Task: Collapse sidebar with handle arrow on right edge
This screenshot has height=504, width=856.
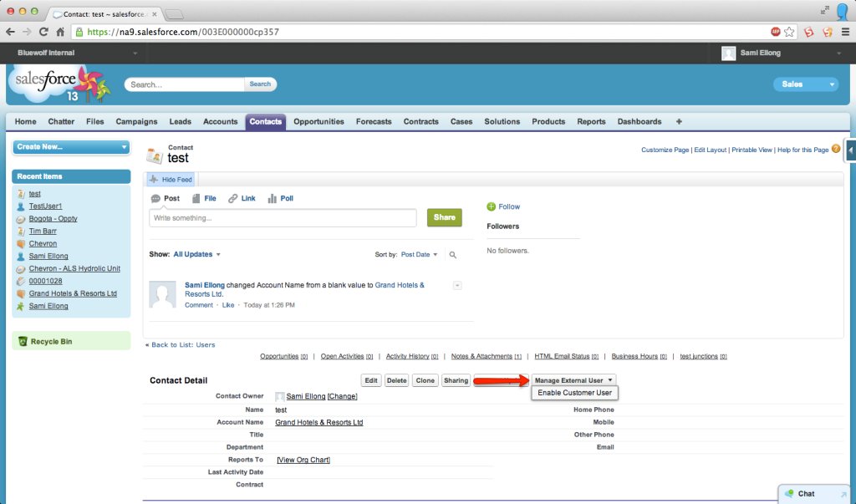Action: click(850, 150)
